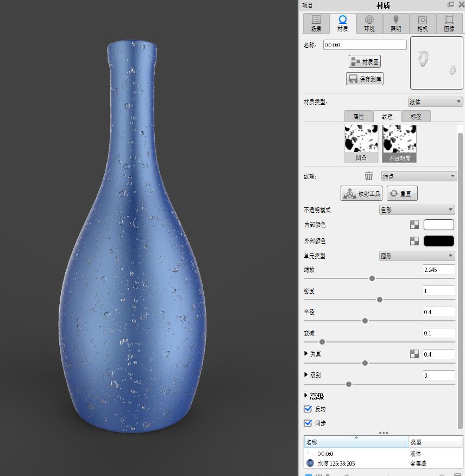This screenshot has height=476, width=465.
Task: Undock the 材质 panel with float icon
Action: (451, 4)
